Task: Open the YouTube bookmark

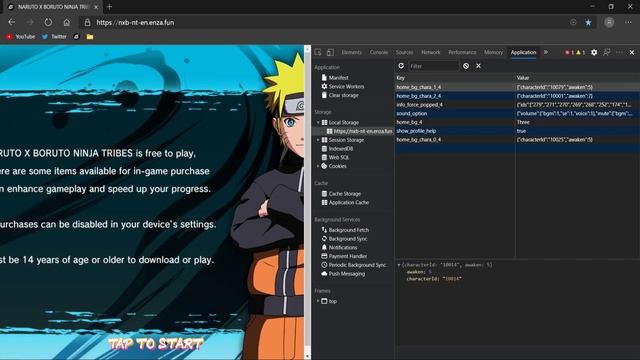Action: point(20,37)
